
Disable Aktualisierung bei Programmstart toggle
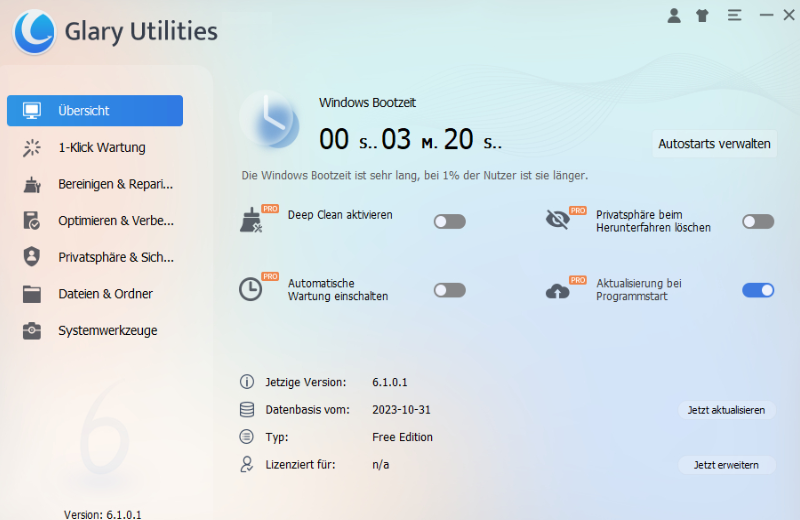point(758,290)
